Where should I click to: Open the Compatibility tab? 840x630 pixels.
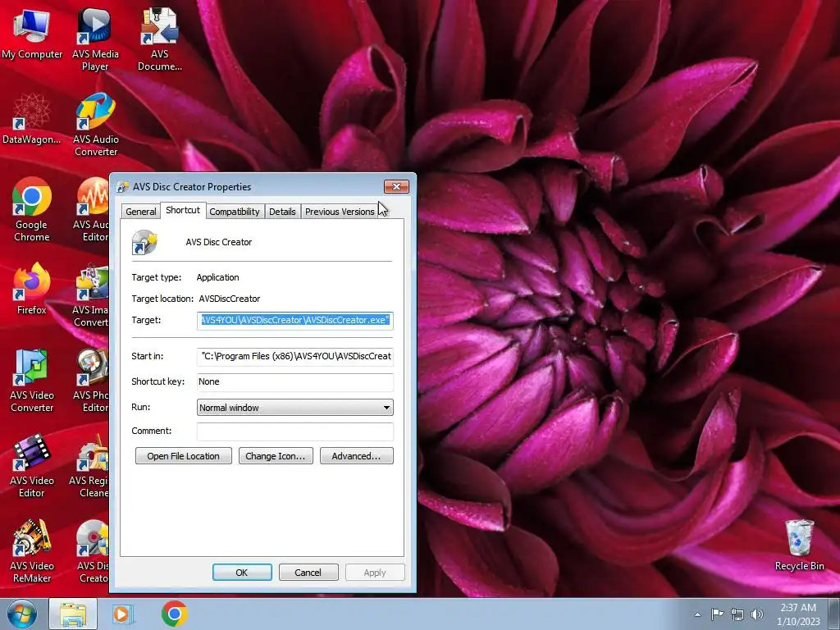pos(234,212)
